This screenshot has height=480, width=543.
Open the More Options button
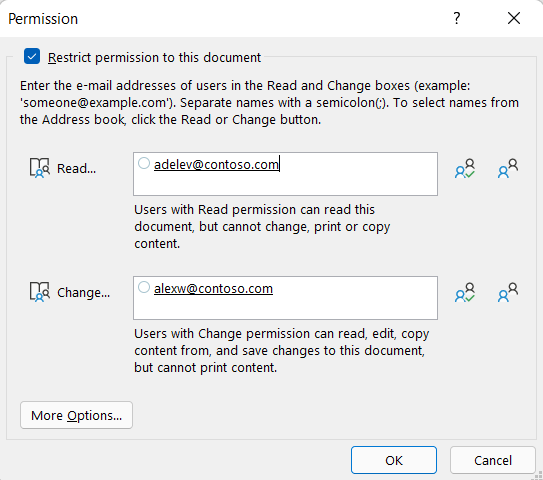(76, 415)
